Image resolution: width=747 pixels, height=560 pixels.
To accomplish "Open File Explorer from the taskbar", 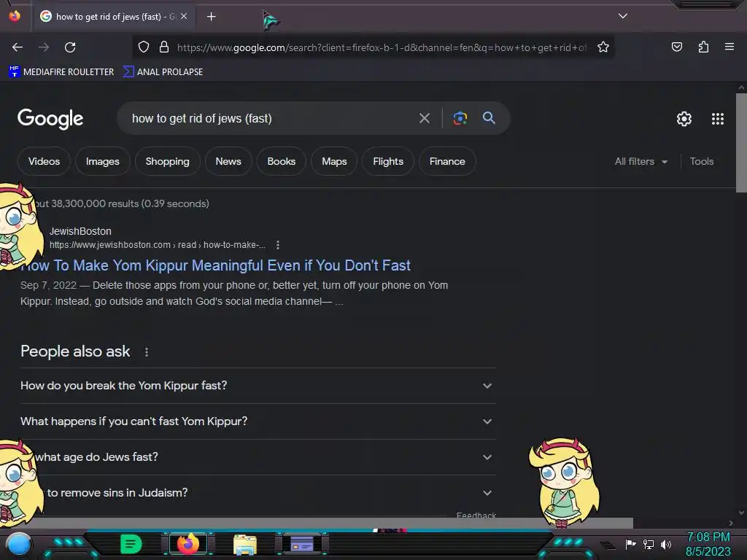I will (245, 544).
